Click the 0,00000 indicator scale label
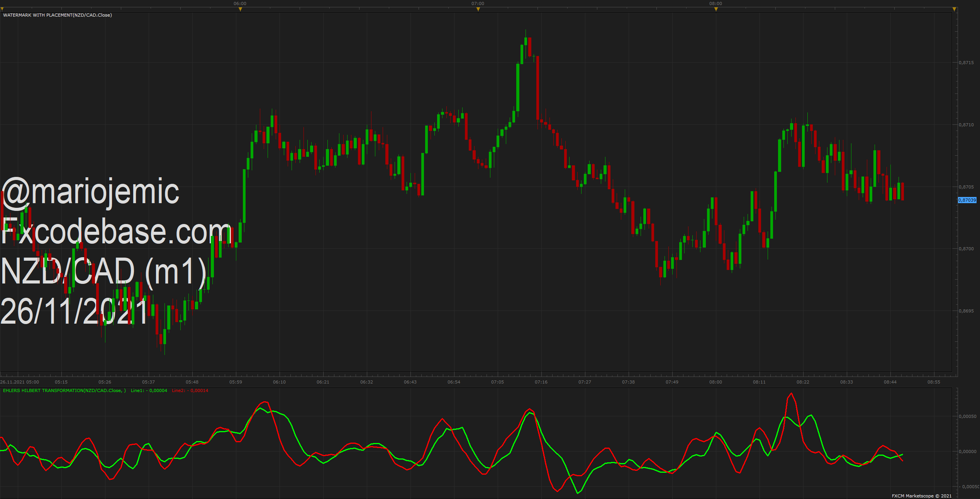 coord(968,451)
